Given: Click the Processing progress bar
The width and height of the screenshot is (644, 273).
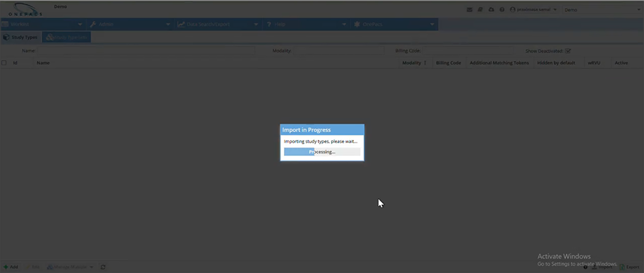Looking at the screenshot, I should (x=322, y=152).
